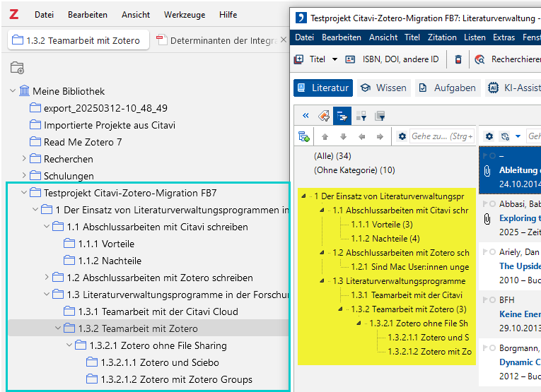
Task: Click the grid selection filter icon
Action: [361, 116]
